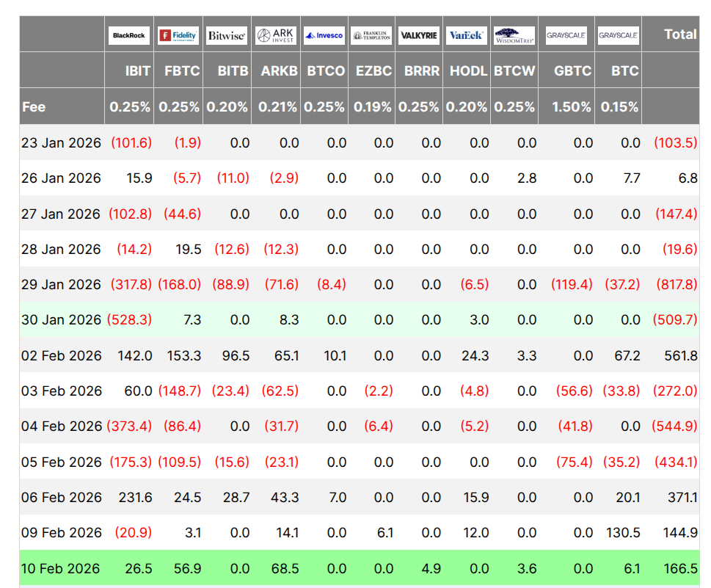Click the Valkyrie logo
Viewport: 711px width, 588px height.
(x=419, y=35)
